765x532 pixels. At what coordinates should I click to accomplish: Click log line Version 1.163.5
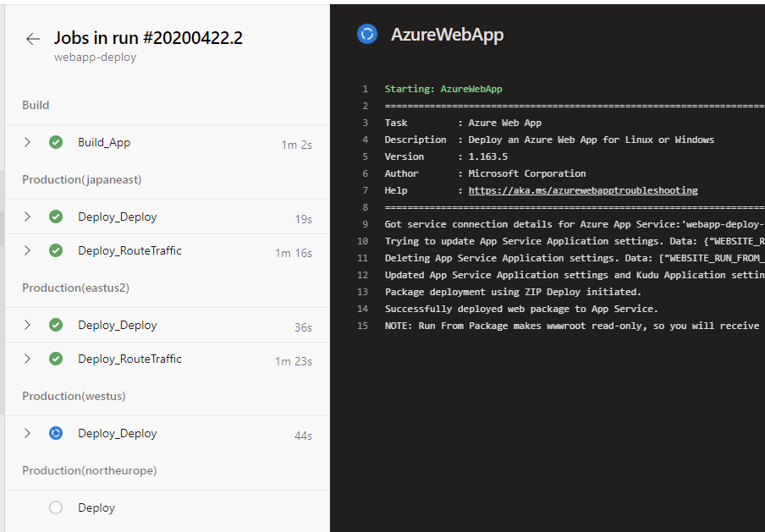[446, 156]
